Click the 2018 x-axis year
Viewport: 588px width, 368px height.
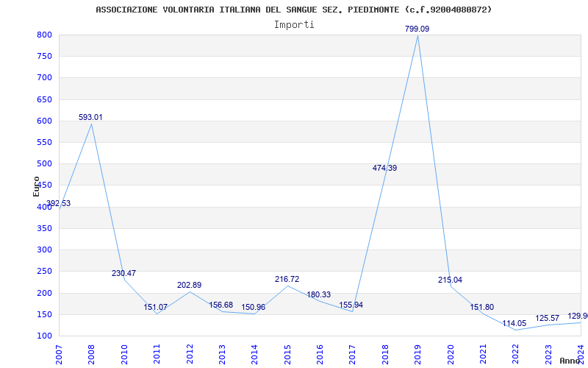click(385, 355)
